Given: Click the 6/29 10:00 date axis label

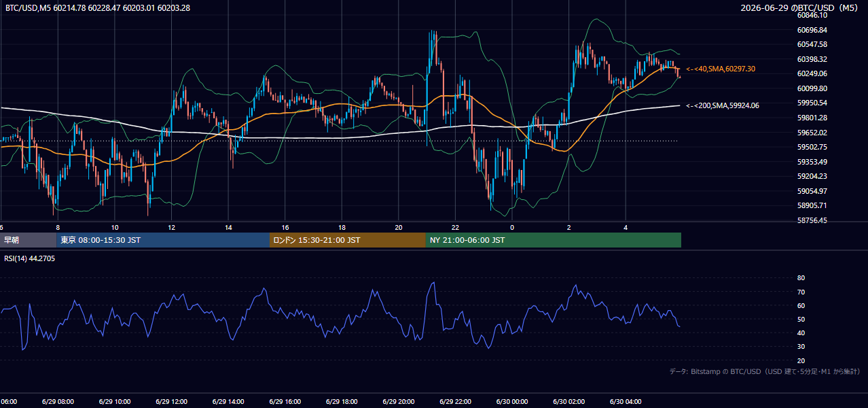Looking at the screenshot, I should click(115, 401).
